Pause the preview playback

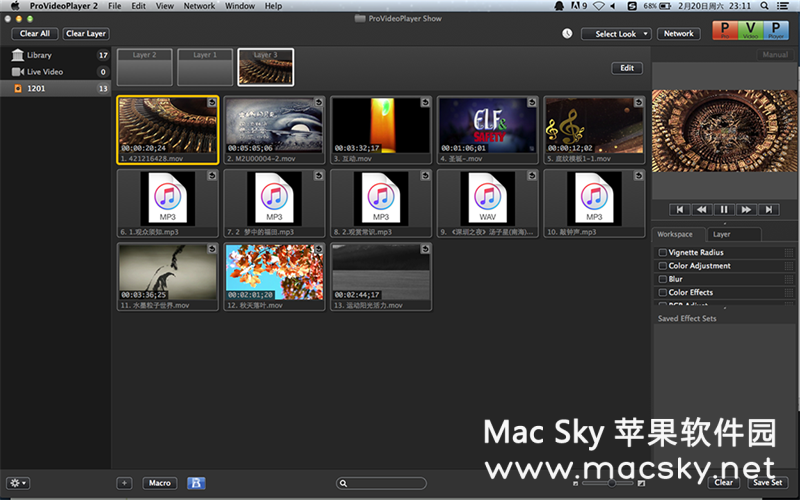[724, 209]
